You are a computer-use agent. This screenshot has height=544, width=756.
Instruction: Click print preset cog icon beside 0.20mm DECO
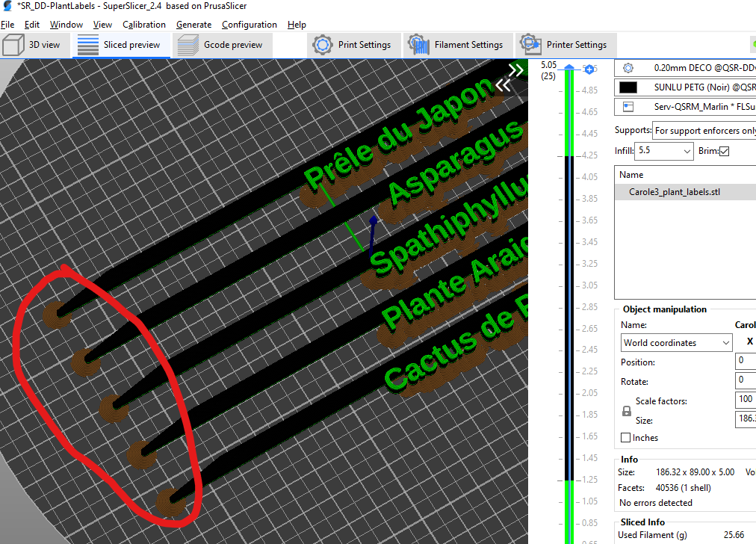point(628,68)
